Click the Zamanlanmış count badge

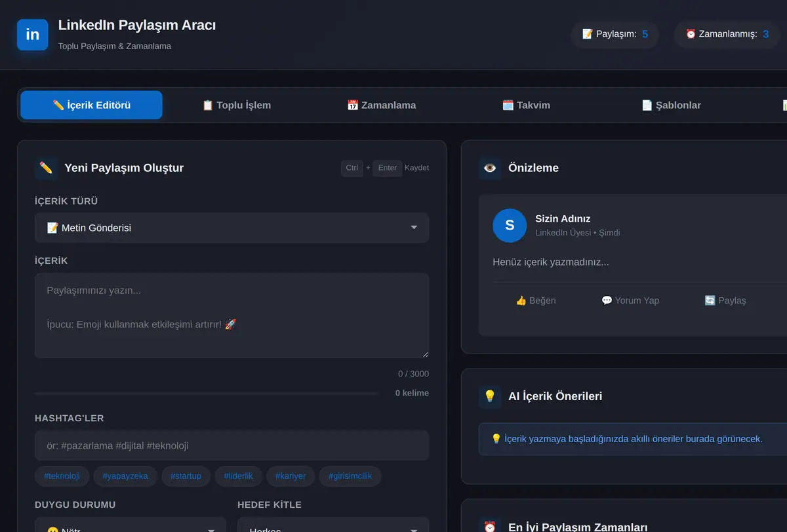click(727, 34)
